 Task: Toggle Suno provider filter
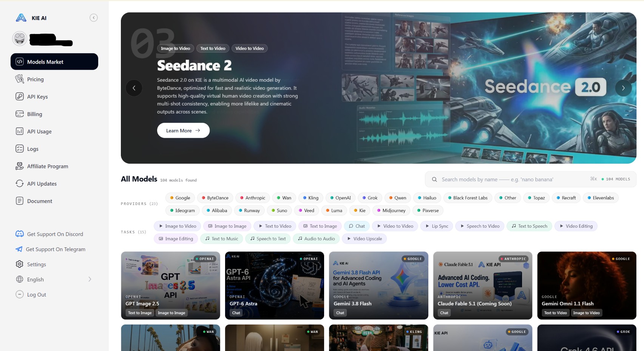280,210
